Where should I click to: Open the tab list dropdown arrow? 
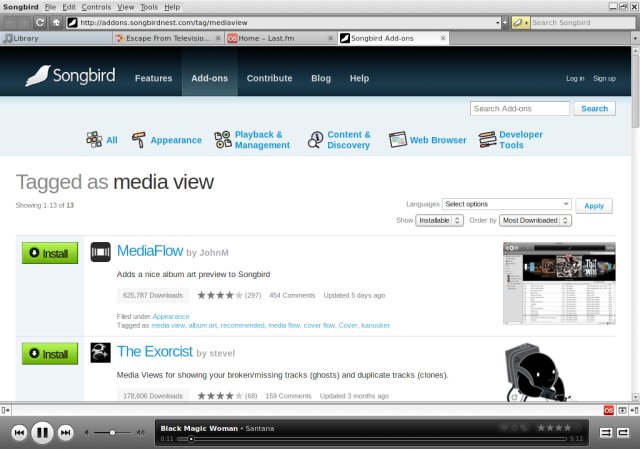(635, 38)
